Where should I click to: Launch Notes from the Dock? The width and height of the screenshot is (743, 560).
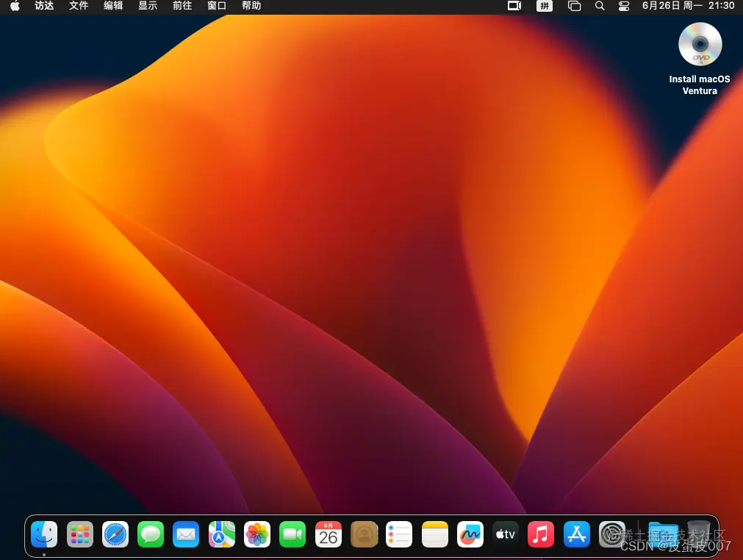tap(434, 534)
